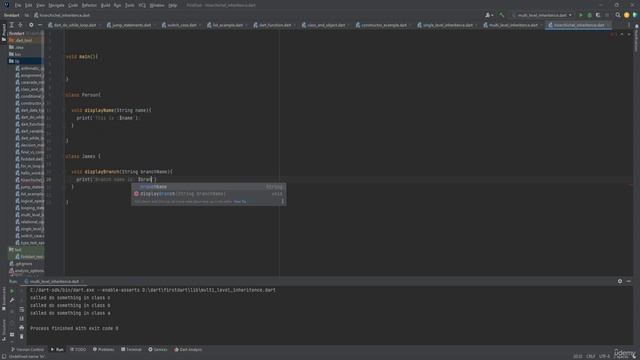This screenshot has width=640, height=360.
Task: Select the test folder in project tree
Action: coord(24,250)
